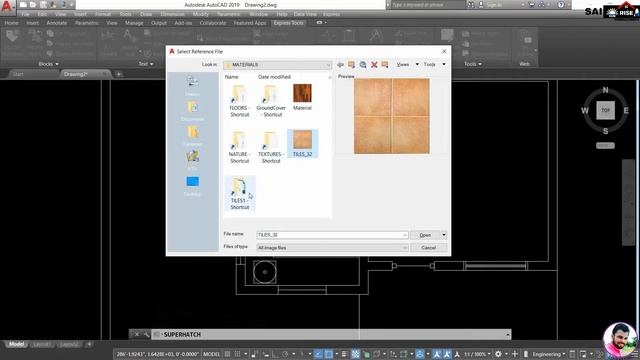Click the red Delete icon in dialog toolbar
640x360 pixels.
click(x=374, y=64)
